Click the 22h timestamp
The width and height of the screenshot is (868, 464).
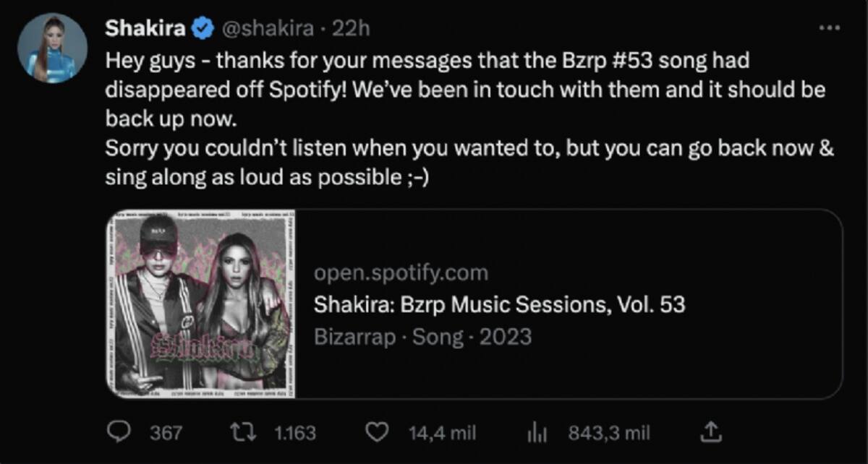coord(354,29)
